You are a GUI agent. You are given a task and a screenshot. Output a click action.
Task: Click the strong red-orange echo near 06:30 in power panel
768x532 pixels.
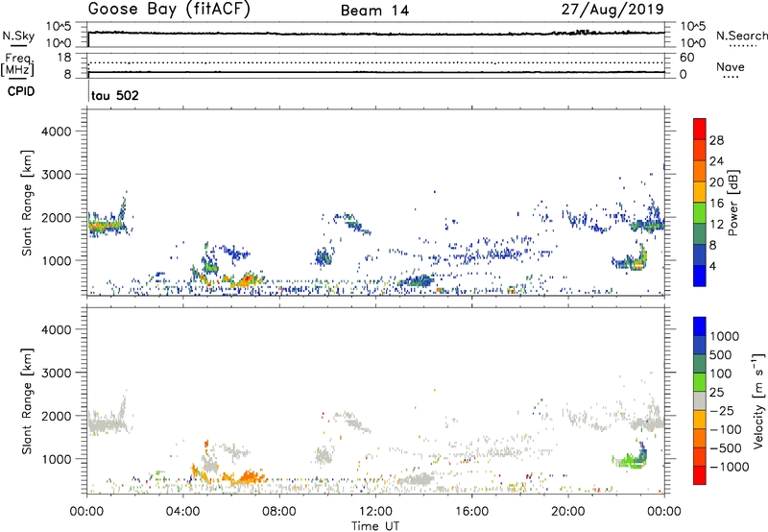(x=247, y=279)
